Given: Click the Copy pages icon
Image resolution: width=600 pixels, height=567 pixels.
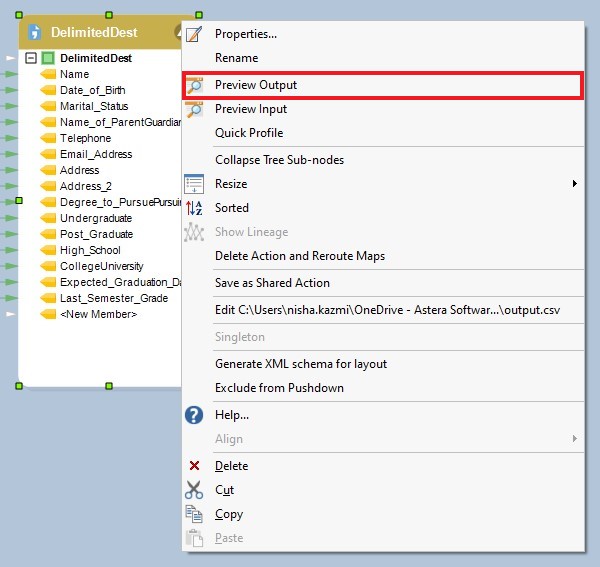Looking at the screenshot, I should pyautogui.click(x=194, y=514).
